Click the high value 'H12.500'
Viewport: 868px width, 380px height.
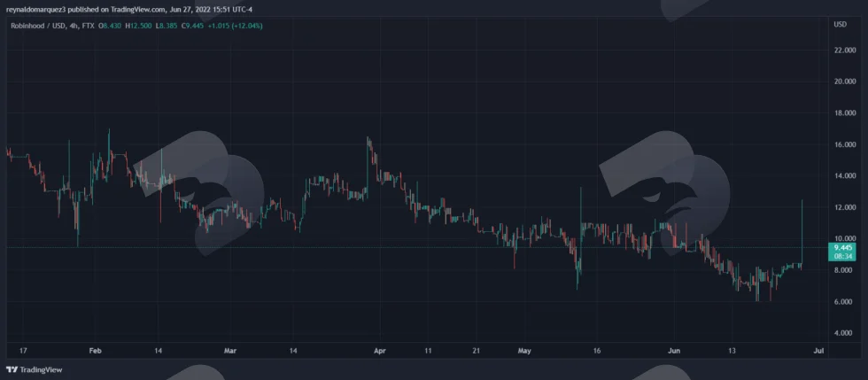tap(140, 26)
